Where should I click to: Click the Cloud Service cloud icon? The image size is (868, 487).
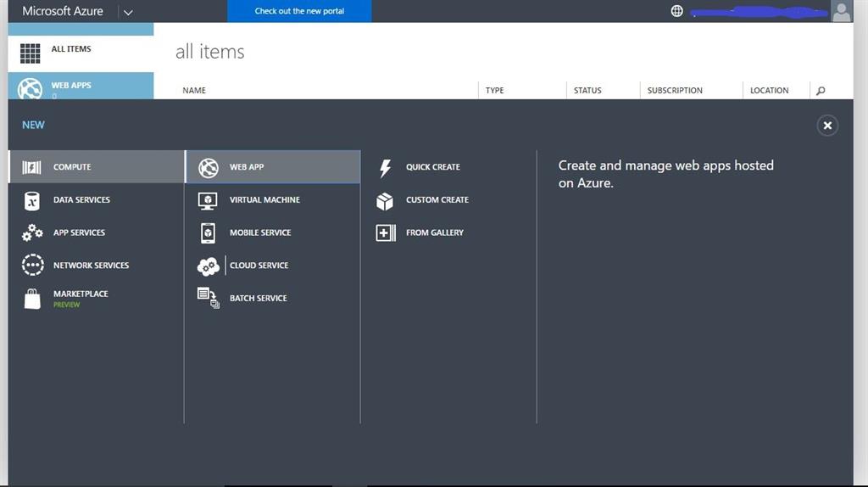tap(209, 266)
